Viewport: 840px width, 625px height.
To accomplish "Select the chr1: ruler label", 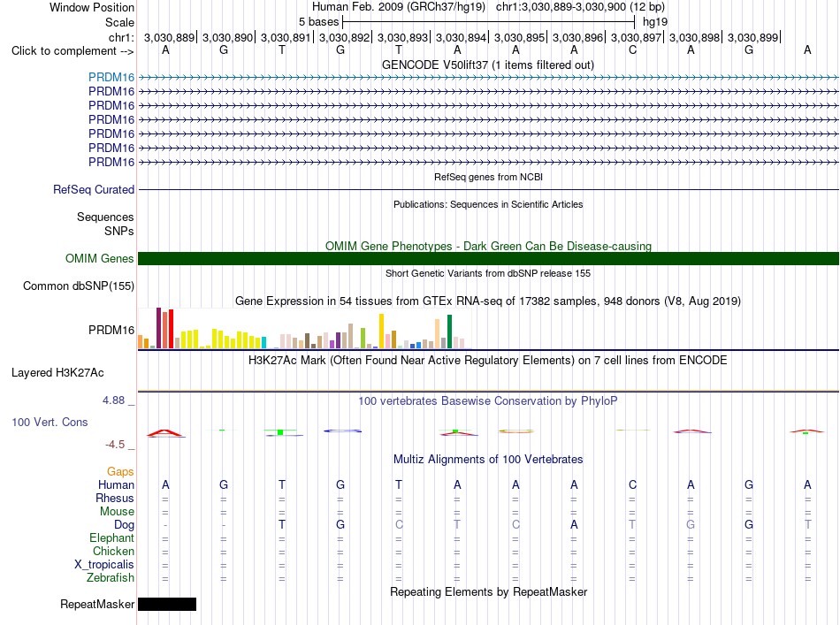I will point(121,37).
